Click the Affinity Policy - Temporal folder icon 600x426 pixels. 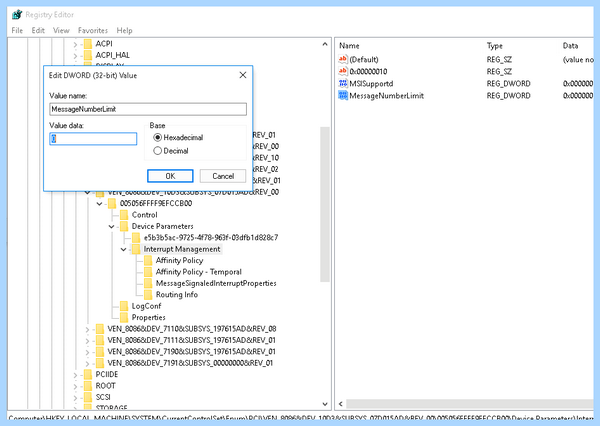point(148,272)
